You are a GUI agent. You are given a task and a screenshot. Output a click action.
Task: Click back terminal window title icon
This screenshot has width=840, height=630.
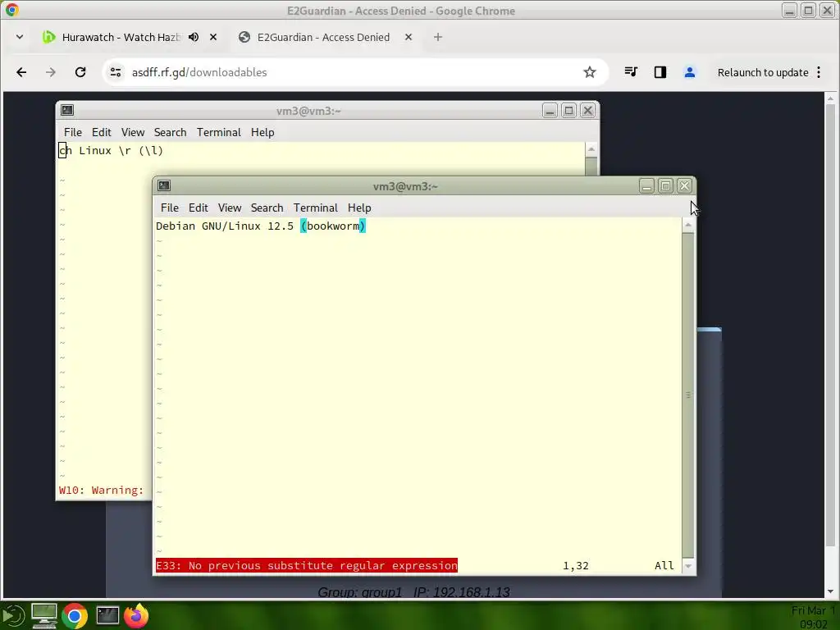pyautogui.click(x=67, y=111)
